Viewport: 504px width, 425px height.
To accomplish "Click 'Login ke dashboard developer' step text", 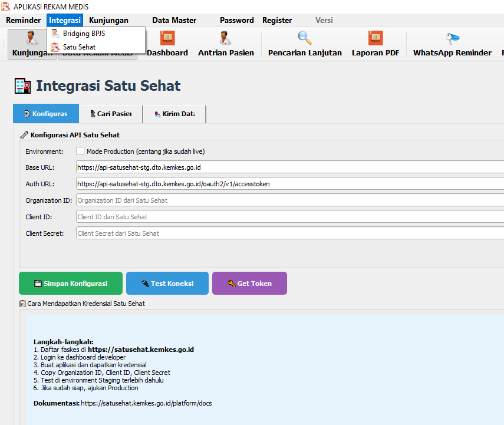I will pos(83,357).
